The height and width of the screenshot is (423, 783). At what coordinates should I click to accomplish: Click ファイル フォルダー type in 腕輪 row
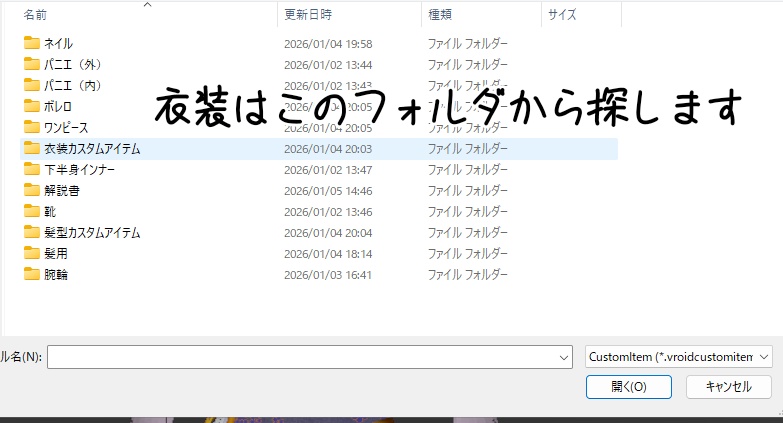[x=467, y=274]
